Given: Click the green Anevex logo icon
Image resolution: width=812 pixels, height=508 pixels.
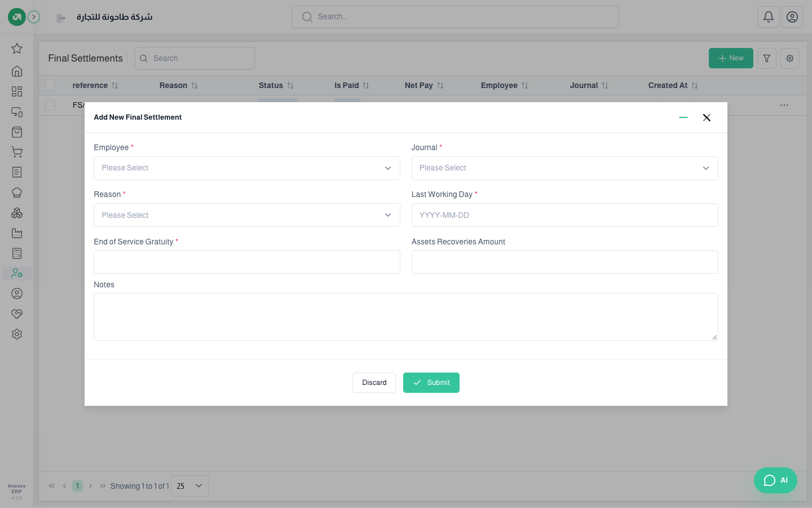Looking at the screenshot, I should pos(17,17).
